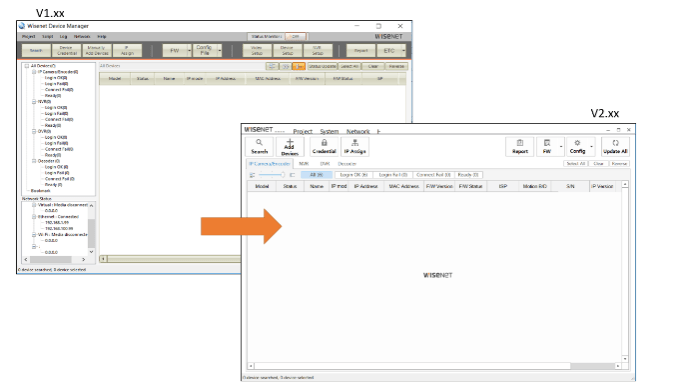The height and width of the screenshot is (386, 680).
Task: Click the Status Update button in V1
Action: tap(322, 66)
